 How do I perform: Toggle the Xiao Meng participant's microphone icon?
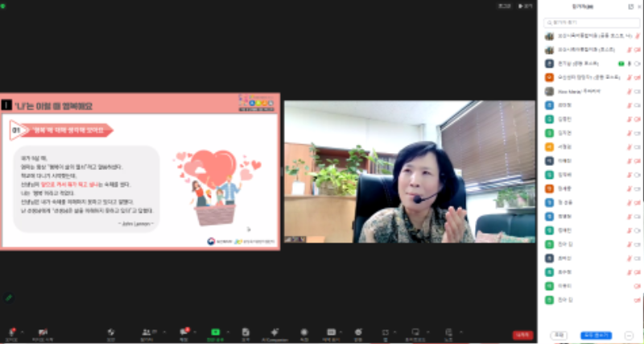[627, 91]
